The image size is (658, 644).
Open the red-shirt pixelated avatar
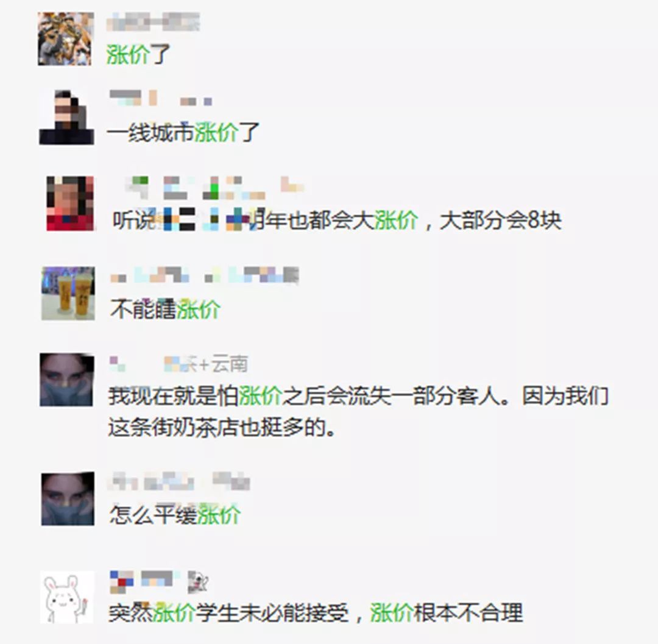(x=70, y=203)
